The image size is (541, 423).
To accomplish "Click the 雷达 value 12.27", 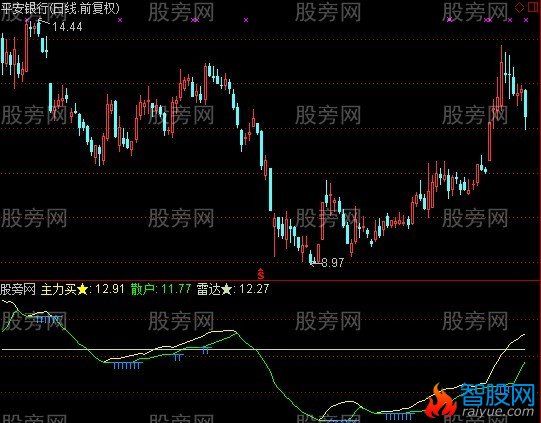I will [254, 289].
